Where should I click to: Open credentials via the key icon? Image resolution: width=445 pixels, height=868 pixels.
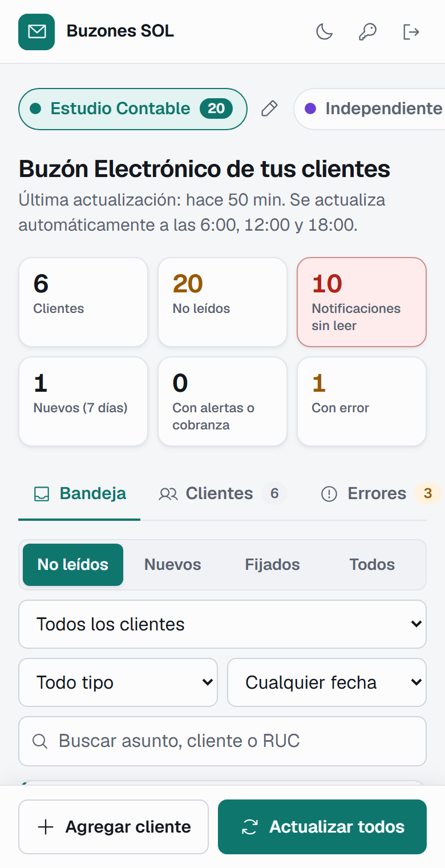point(367,31)
